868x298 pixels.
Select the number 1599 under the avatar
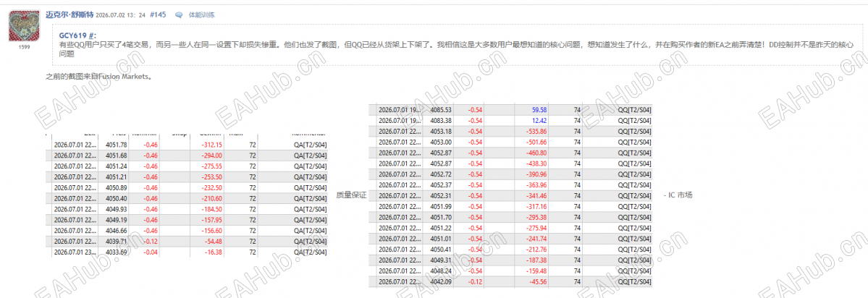click(x=24, y=47)
